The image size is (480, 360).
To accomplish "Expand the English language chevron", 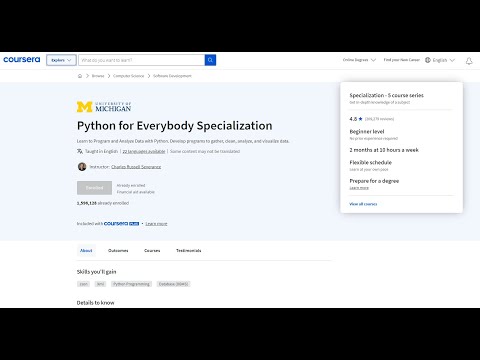I will coord(452,60).
